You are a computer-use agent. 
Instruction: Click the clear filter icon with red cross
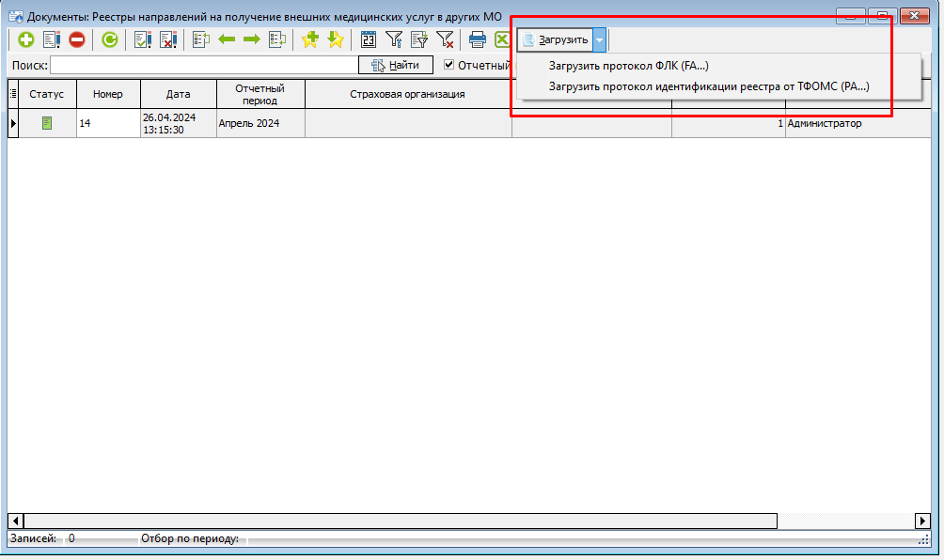point(445,39)
